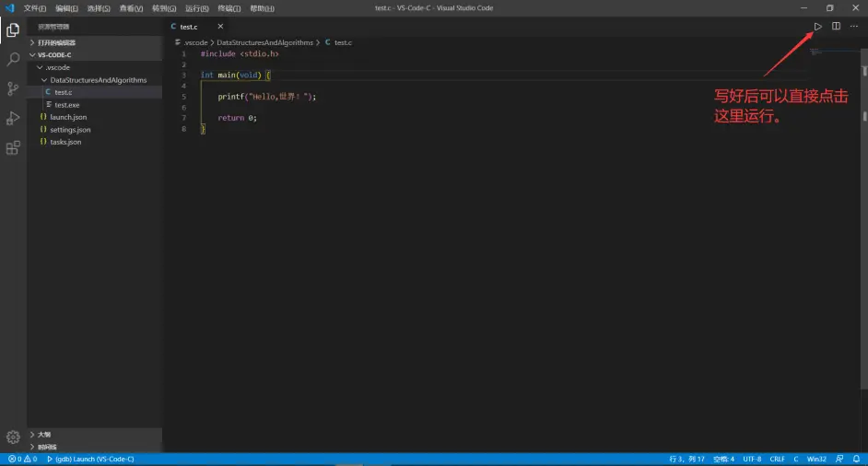Expand the 大纲 outline section
Viewport: 868px width, 466px height.
44,434
